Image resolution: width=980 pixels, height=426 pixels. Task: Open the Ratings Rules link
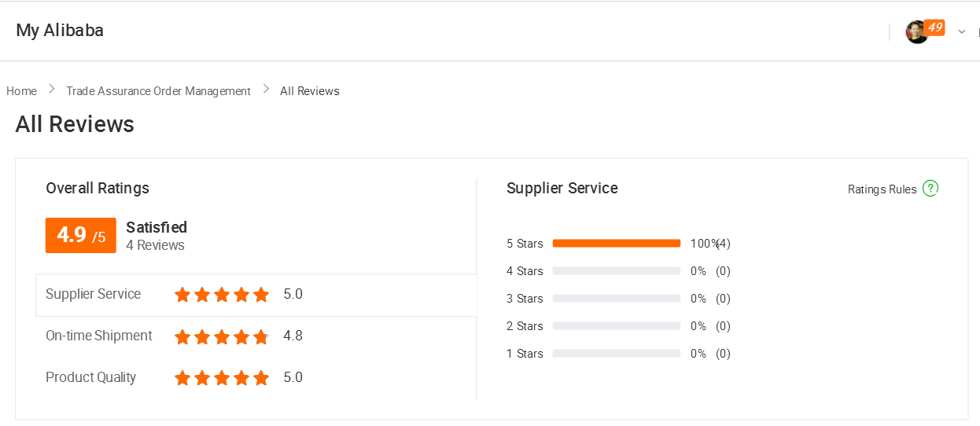[882, 189]
